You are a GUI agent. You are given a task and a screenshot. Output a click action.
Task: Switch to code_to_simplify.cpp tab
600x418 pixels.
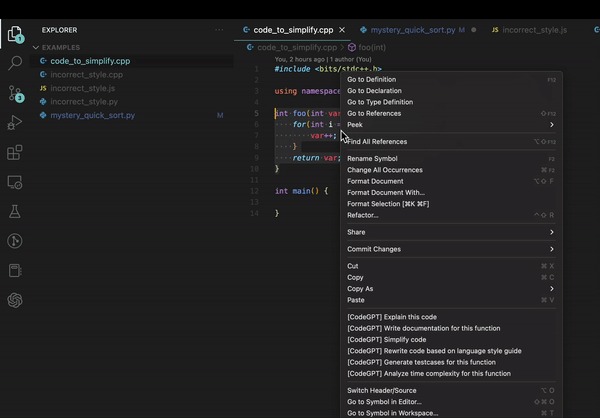click(293, 30)
